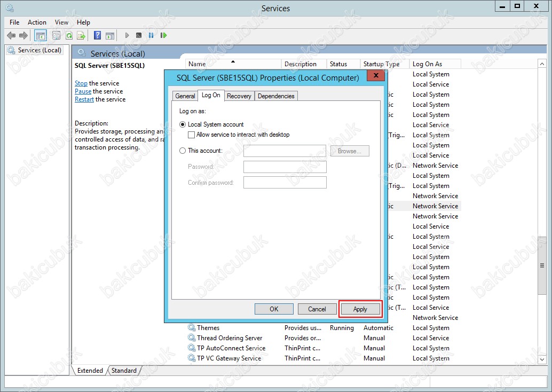Click the highlighted Network Service log-on cell
Image resolution: width=552 pixels, height=392 pixels.
pos(435,206)
